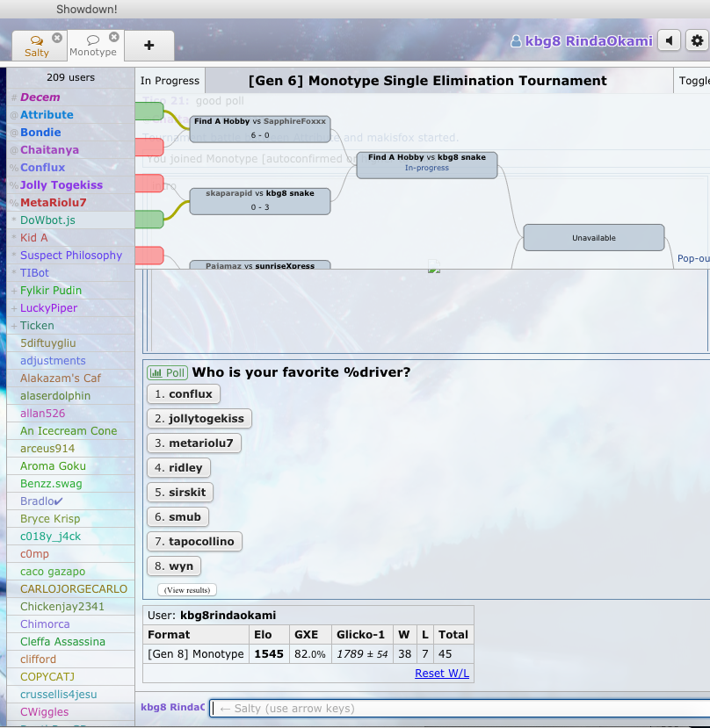Click the Reset W/L link
This screenshot has width=710, height=728.
442,674
